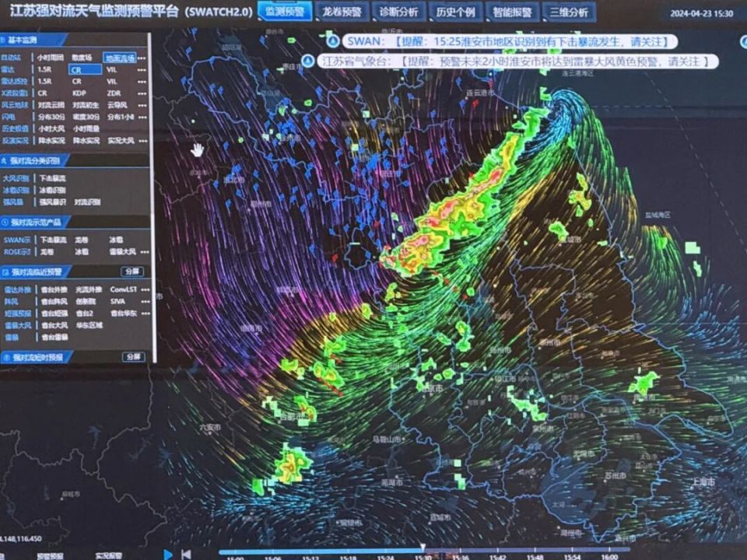
Task: Expand more options in X波段雷达 row
Action: point(142,93)
